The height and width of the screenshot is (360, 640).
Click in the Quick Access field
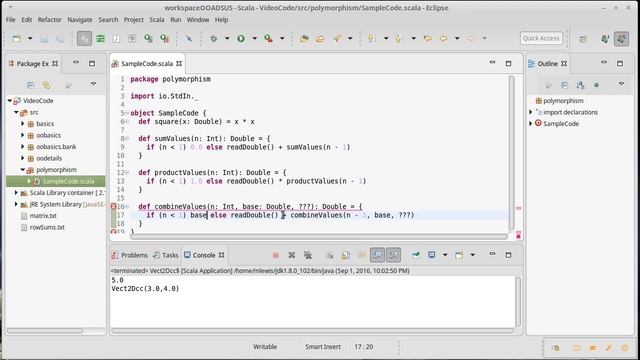[541, 38]
